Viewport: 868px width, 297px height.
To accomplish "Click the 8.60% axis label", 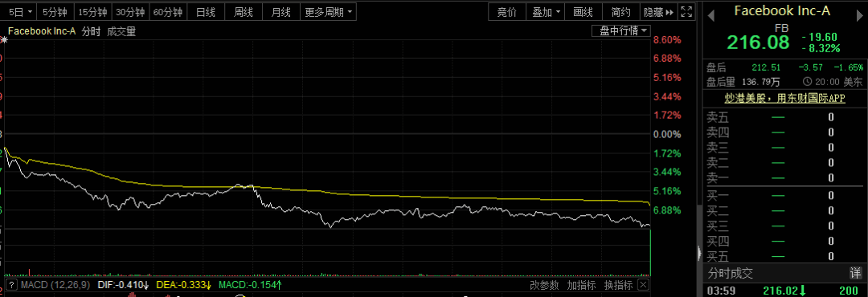I will pyautogui.click(x=667, y=40).
